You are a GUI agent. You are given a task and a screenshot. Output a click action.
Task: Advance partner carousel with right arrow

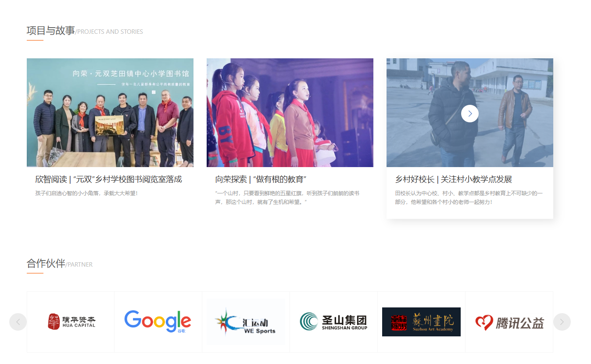[x=562, y=322]
